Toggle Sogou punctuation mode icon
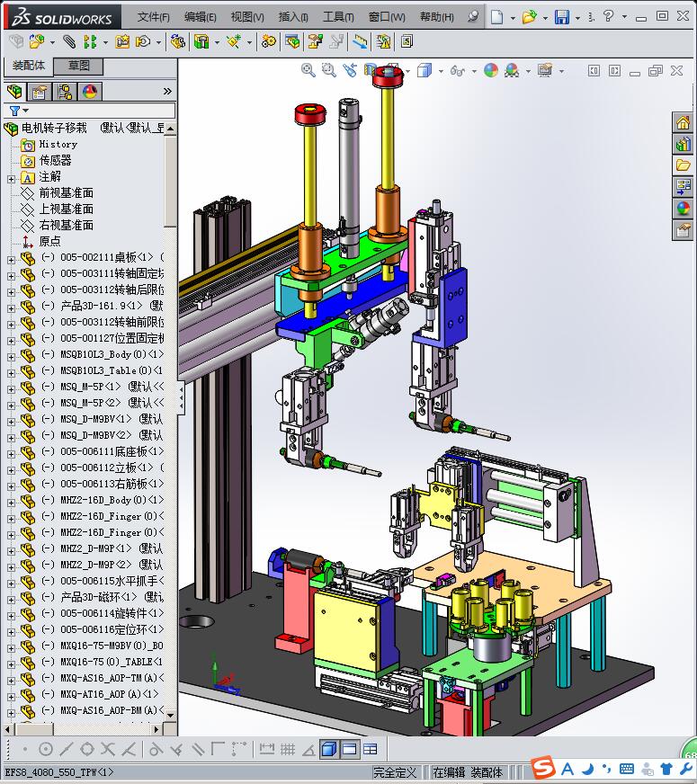This screenshot has height=784, width=697. [x=606, y=769]
